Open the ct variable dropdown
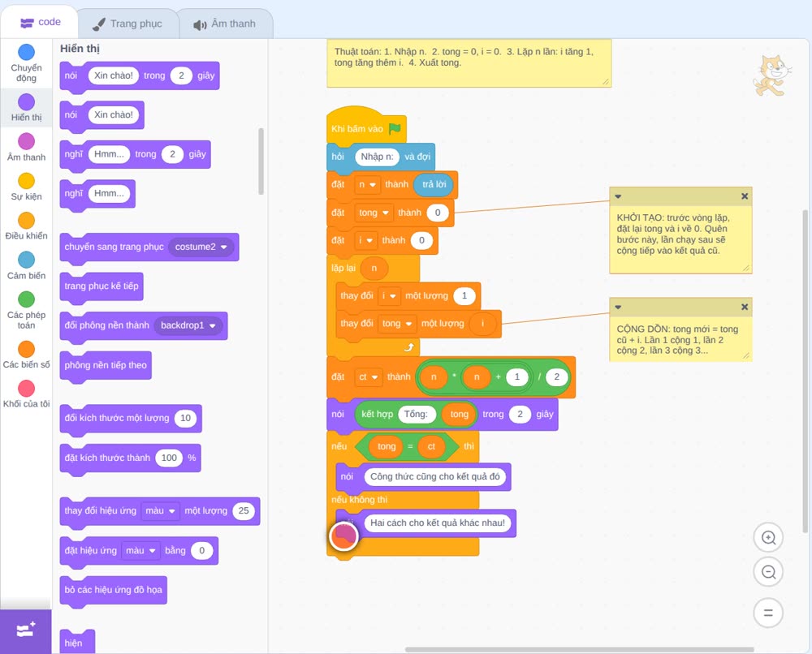Screen dimensions: 812x654 tap(368, 377)
